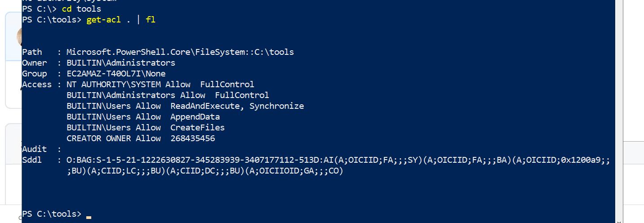
Task: Click the 268435456 permission value
Action: [x=192, y=138]
